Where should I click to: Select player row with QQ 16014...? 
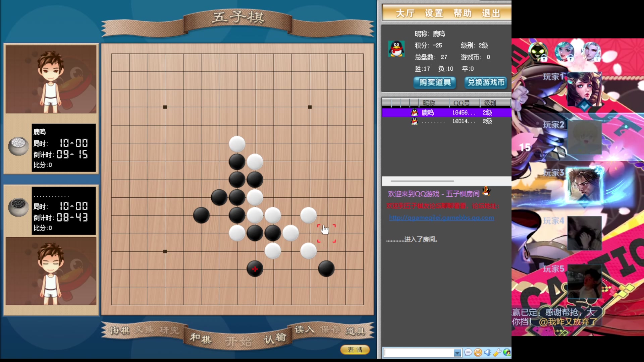tap(446, 121)
